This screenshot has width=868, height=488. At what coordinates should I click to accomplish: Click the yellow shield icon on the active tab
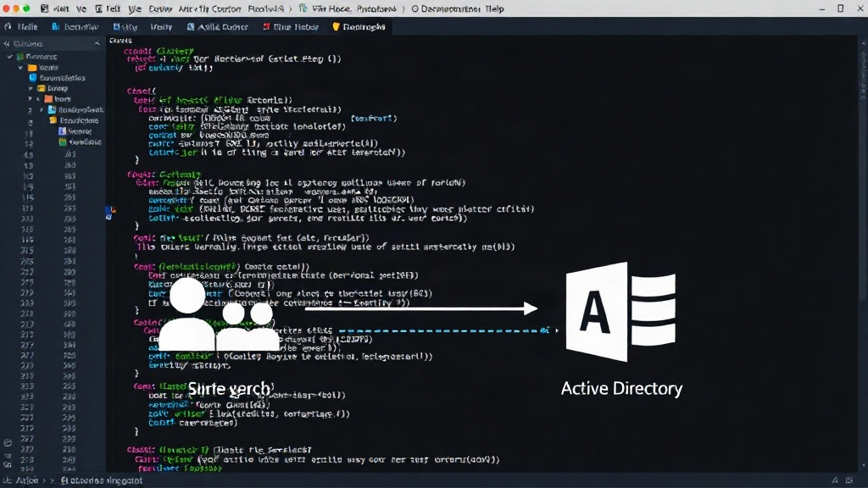click(x=336, y=26)
